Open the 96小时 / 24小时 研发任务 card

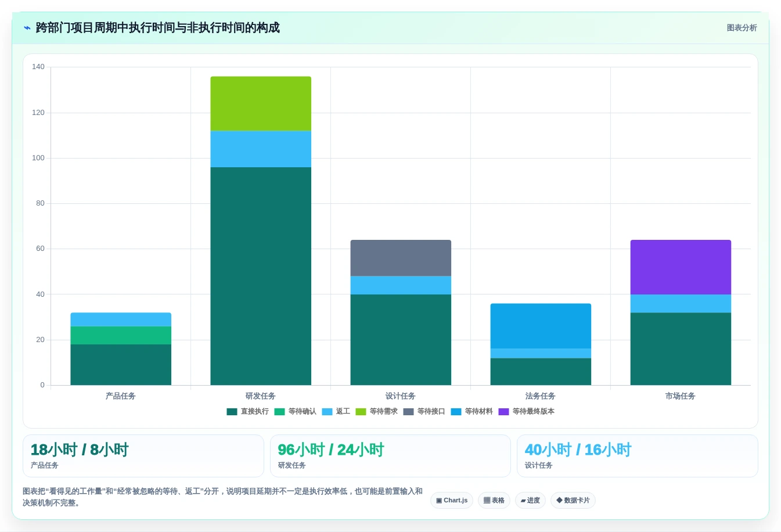[x=390, y=456]
